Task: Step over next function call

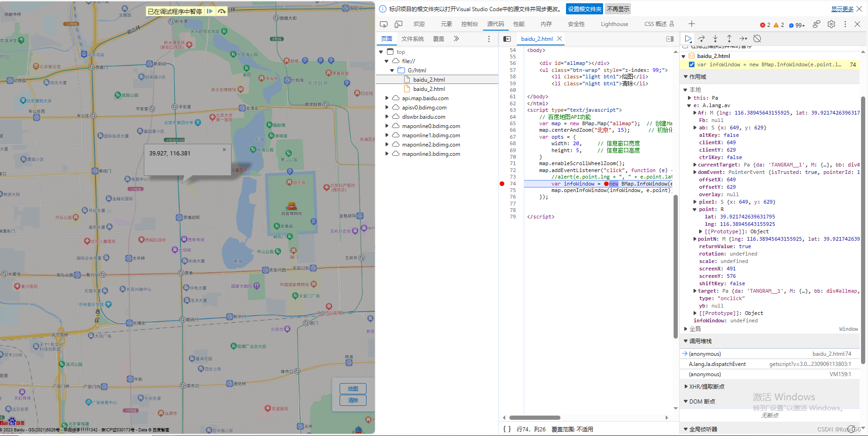Action: coord(701,38)
